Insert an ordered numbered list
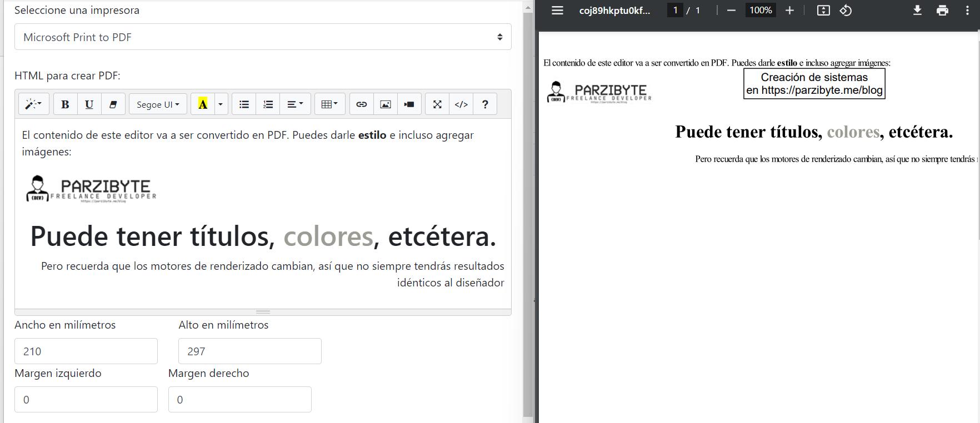The height and width of the screenshot is (423, 980). (x=268, y=104)
